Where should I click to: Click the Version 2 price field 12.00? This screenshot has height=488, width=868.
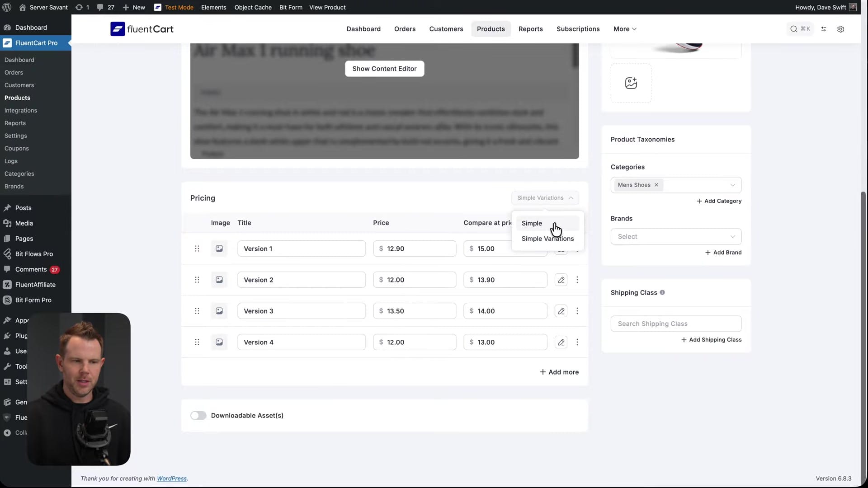click(x=415, y=280)
